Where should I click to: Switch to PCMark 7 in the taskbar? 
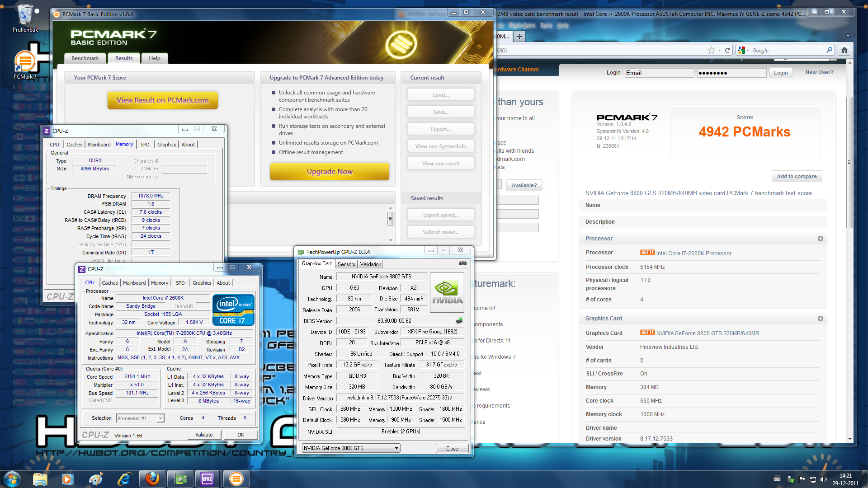coord(236,479)
